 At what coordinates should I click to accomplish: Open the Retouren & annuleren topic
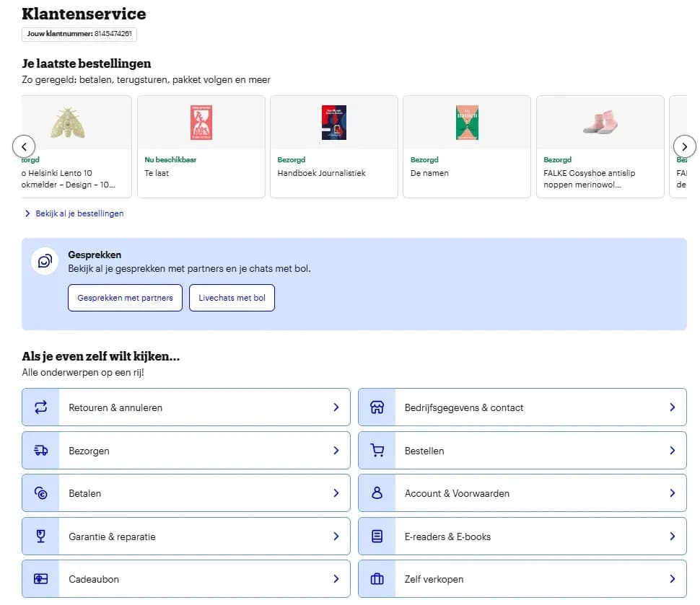pyautogui.click(x=186, y=407)
